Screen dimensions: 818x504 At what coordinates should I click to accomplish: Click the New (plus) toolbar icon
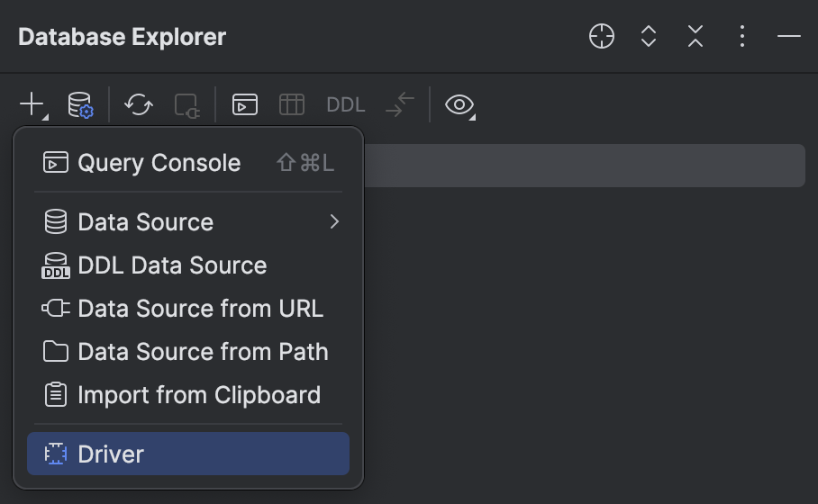[32, 104]
